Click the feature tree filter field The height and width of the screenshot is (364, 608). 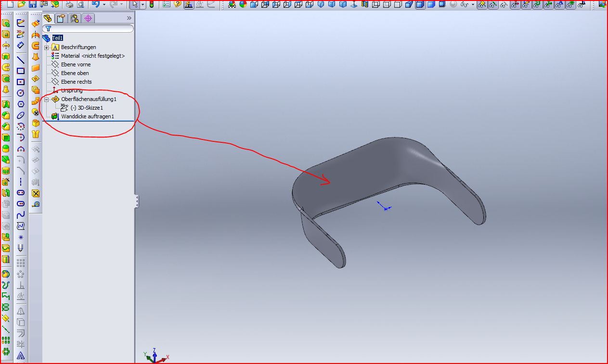click(x=88, y=29)
